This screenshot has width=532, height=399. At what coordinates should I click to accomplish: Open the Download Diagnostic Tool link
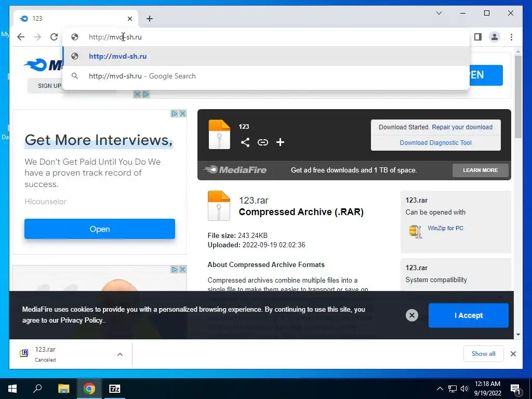point(436,143)
